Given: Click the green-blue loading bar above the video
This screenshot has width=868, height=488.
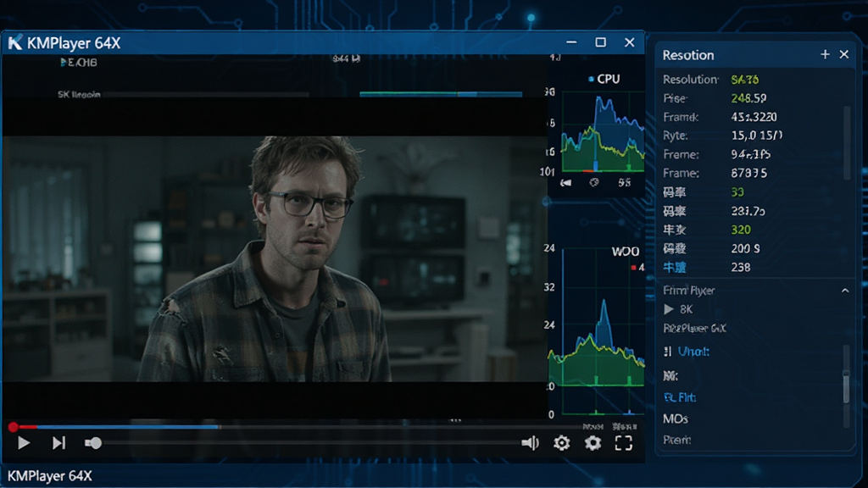Looking at the screenshot, I should [441, 94].
